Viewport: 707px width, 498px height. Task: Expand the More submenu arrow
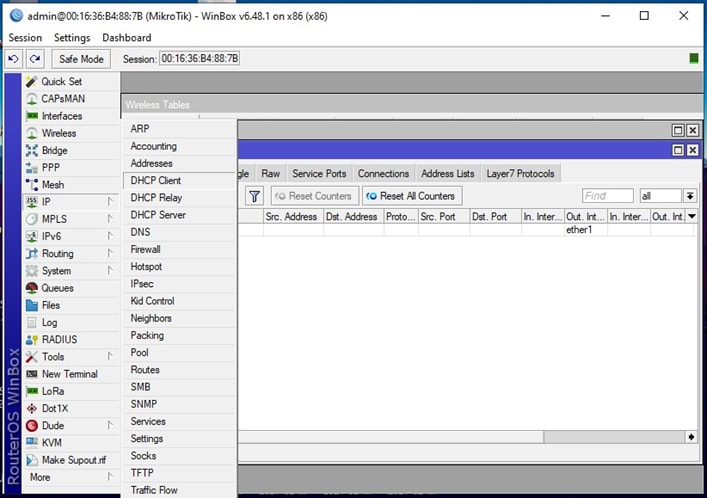click(110, 476)
